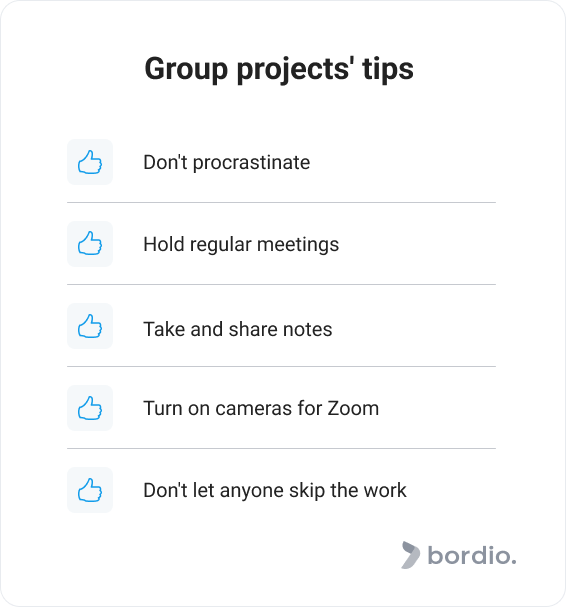Viewport: 566px width, 607px height.
Task: Click the thumbs-up icon beside "Don't procrastinate"
Action: tap(90, 162)
